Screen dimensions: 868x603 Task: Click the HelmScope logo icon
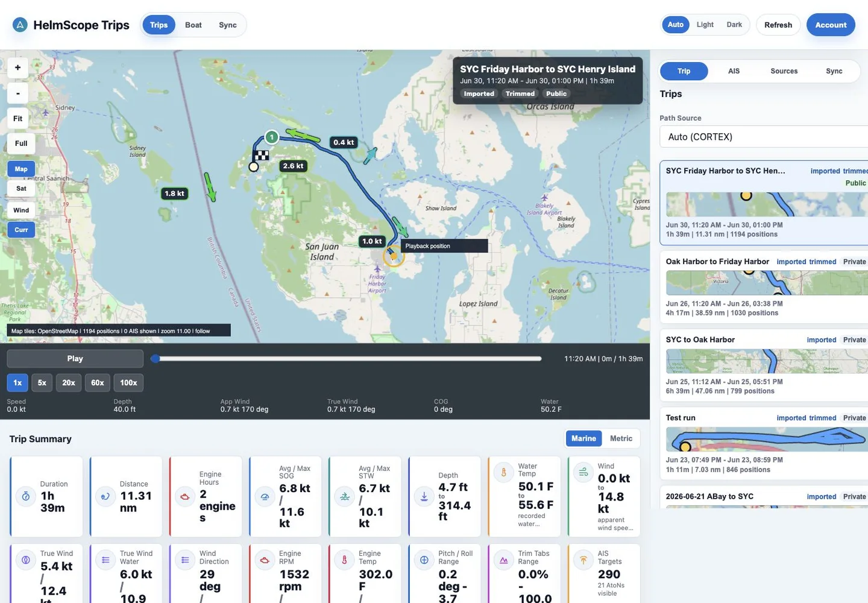[20, 25]
